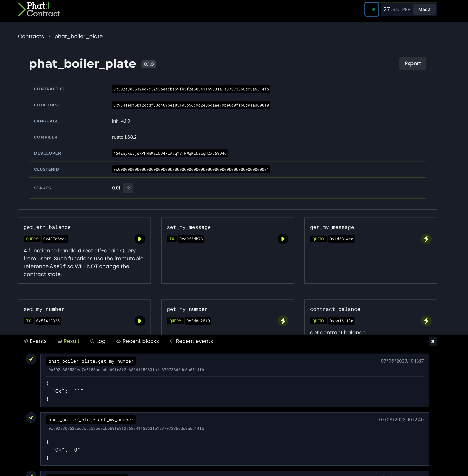Image resolution: width=468 pixels, height=476 pixels.
Task: Open the Recent events tab
Action: point(191,341)
